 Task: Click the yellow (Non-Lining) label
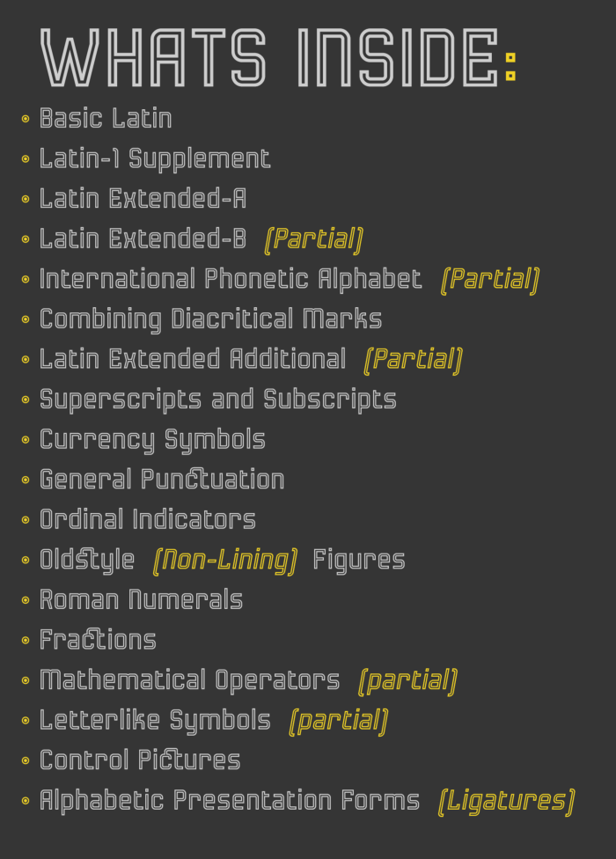tap(224, 561)
